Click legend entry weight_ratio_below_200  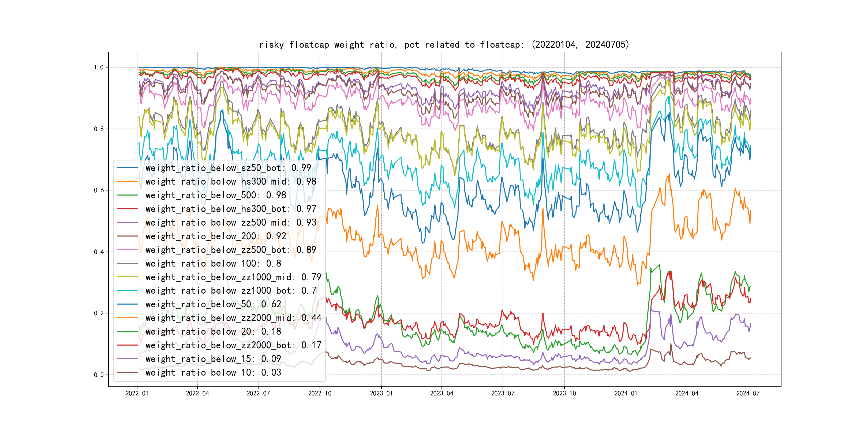[x=215, y=236]
